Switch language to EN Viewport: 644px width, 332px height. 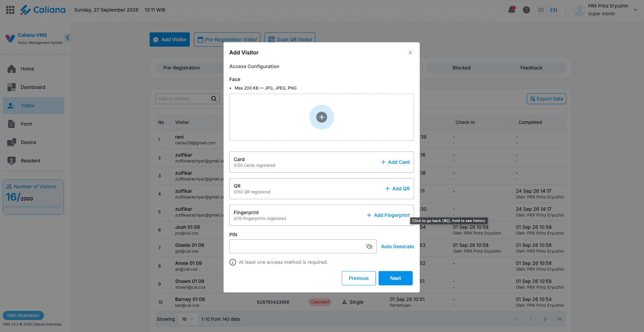(554, 10)
